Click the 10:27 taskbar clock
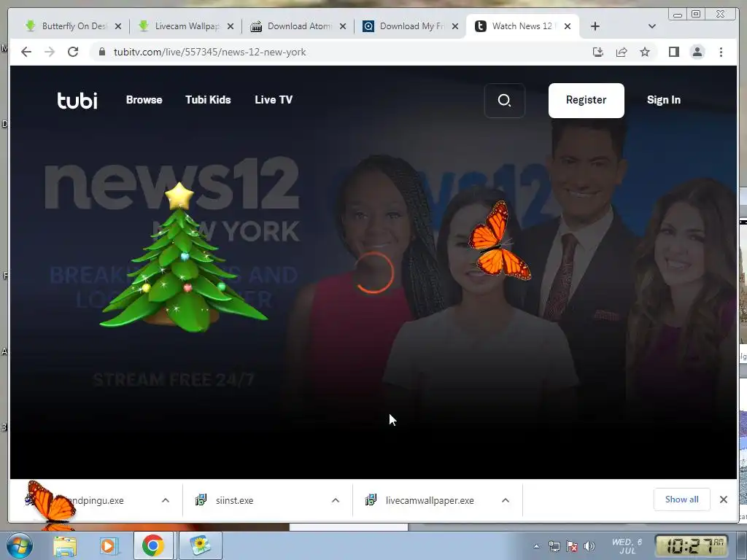 [x=692, y=545]
